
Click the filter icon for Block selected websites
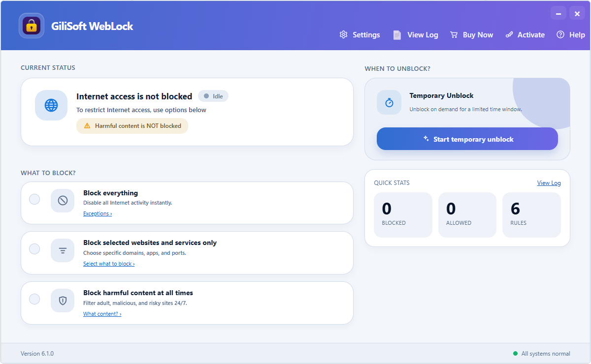63,250
